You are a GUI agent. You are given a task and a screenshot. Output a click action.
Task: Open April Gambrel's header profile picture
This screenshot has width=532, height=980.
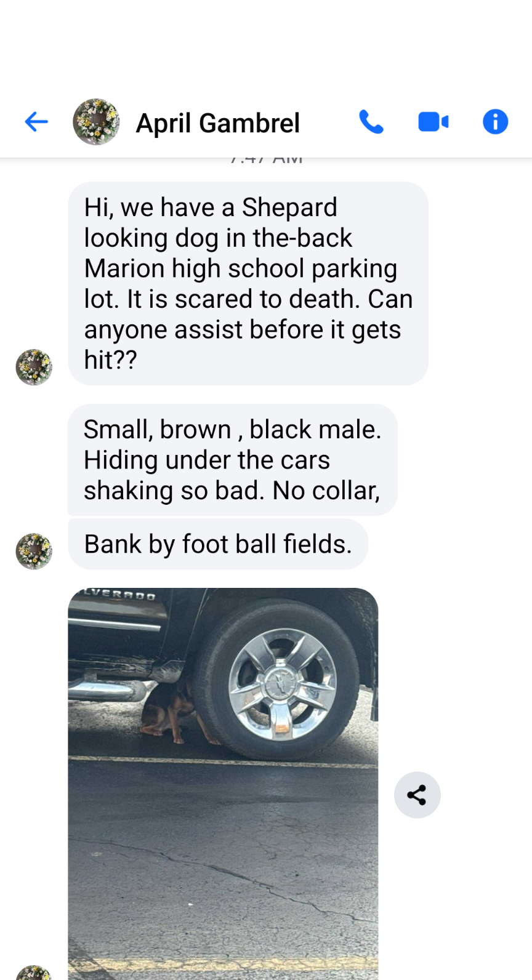tap(96, 122)
